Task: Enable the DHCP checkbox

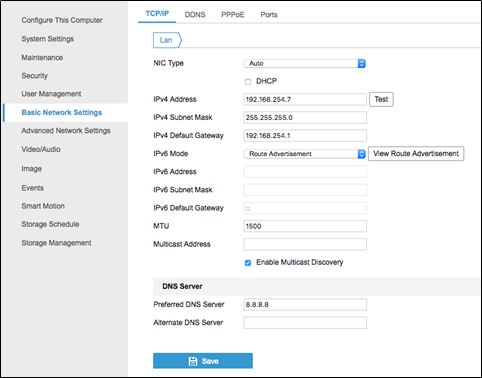Action: pyautogui.click(x=248, y=82)
